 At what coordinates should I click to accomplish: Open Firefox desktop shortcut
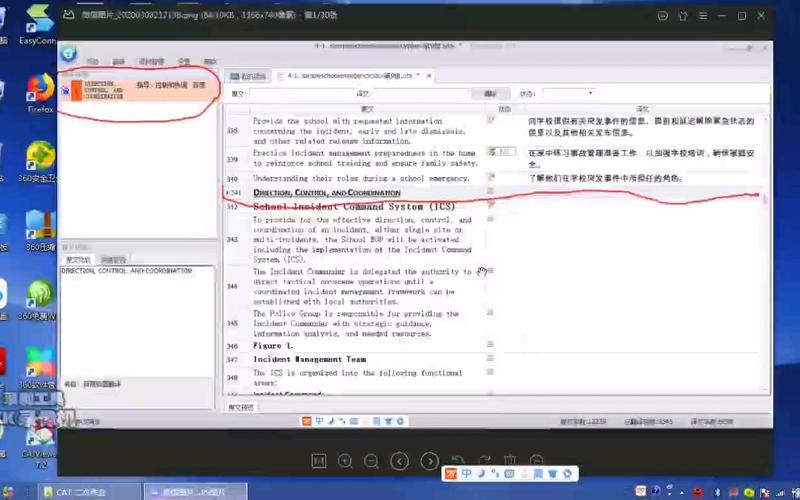click(40, 93)
